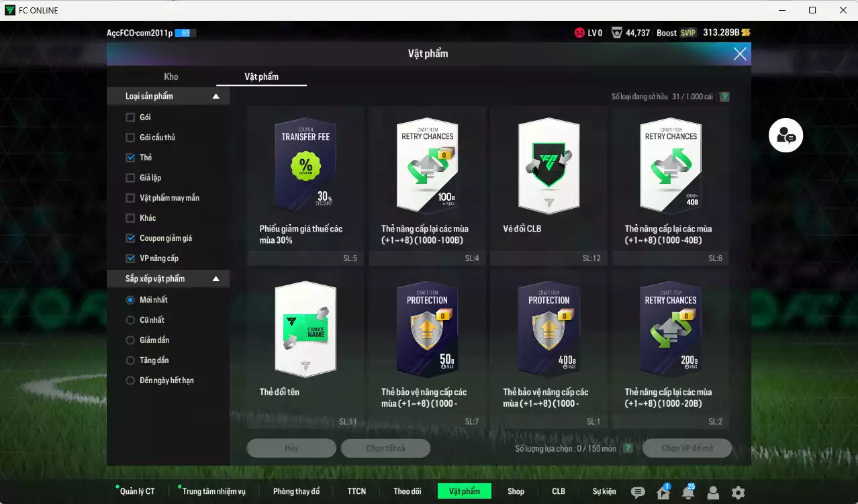This screenshot has width=858, height=504.
Task: Open the settings gear icon in bottom bar
Action: pyautogui.click(x=738, y=493)
